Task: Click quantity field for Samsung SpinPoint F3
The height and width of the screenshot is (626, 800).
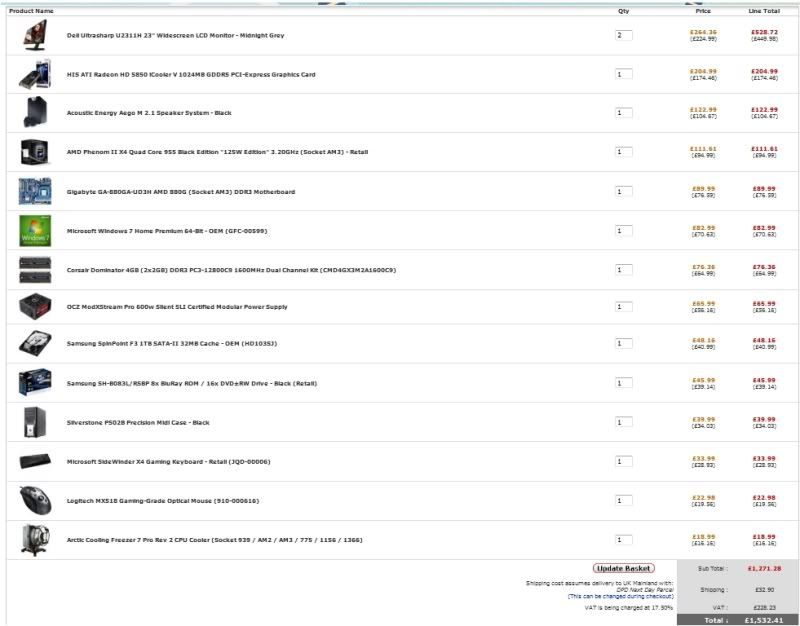Action: click(x=623, y=343)
